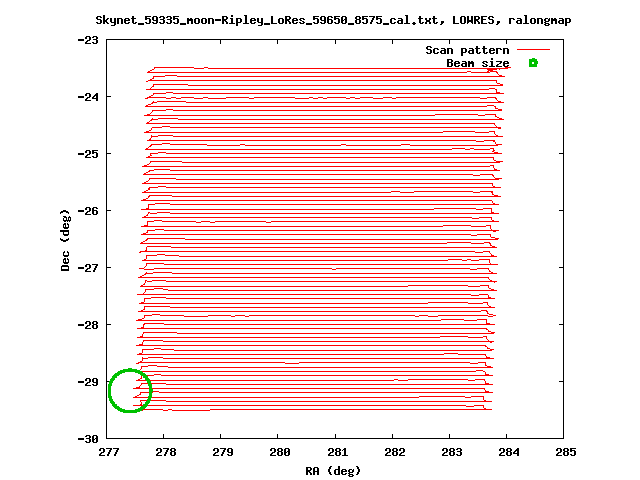The width and height of the screenshot is (640, 480).
Task: Click the red Scan pattern legend line sample
Action: [x=533, y=50]
